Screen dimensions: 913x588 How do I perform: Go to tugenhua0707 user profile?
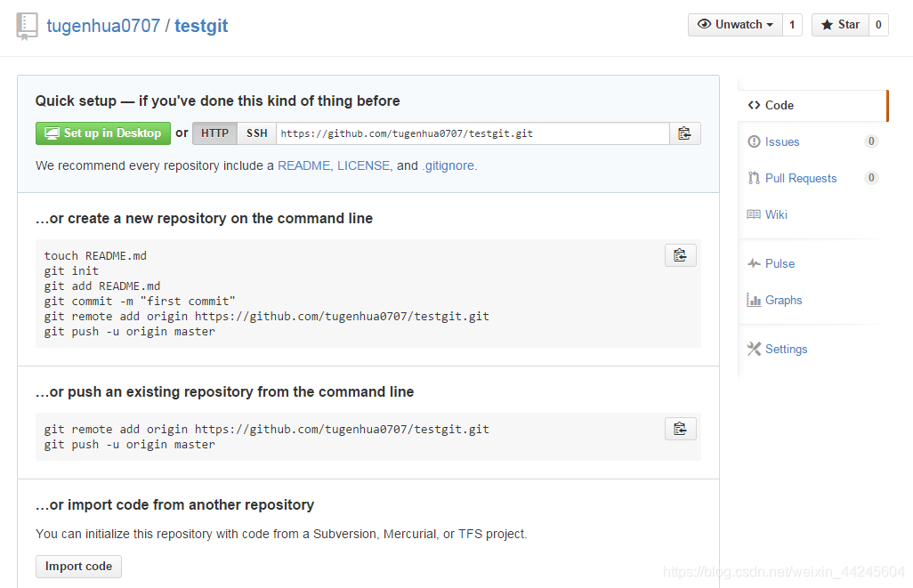pyautogui.click(x=102, y=26)
